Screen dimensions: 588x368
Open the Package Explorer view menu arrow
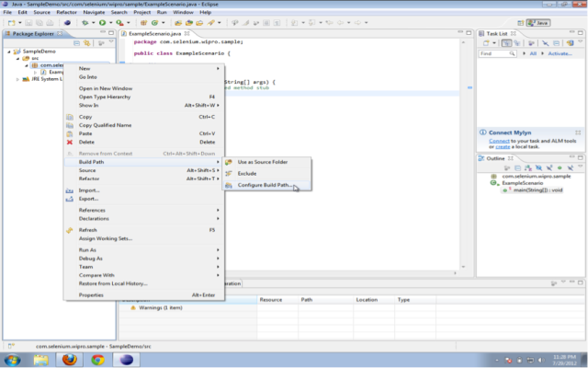pyautogui.click(x=111, y=42)
